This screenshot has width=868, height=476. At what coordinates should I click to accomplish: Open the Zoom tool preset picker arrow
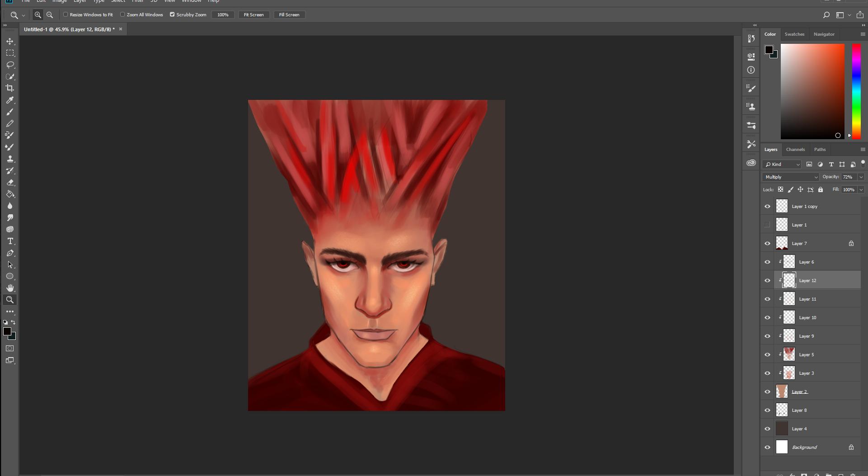tap(23, 15)
